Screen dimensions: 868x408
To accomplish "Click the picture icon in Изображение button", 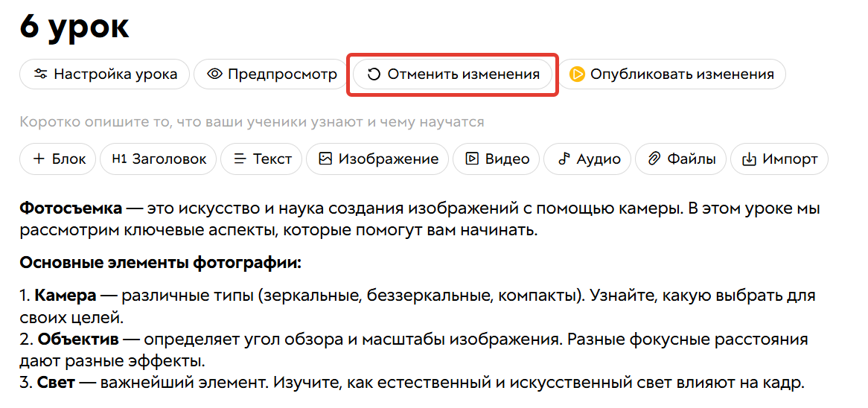I will [325, 159].
